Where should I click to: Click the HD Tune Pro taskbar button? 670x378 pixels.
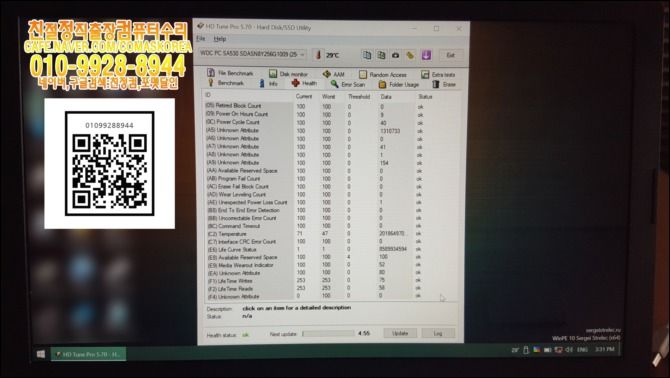coord(88,354)
